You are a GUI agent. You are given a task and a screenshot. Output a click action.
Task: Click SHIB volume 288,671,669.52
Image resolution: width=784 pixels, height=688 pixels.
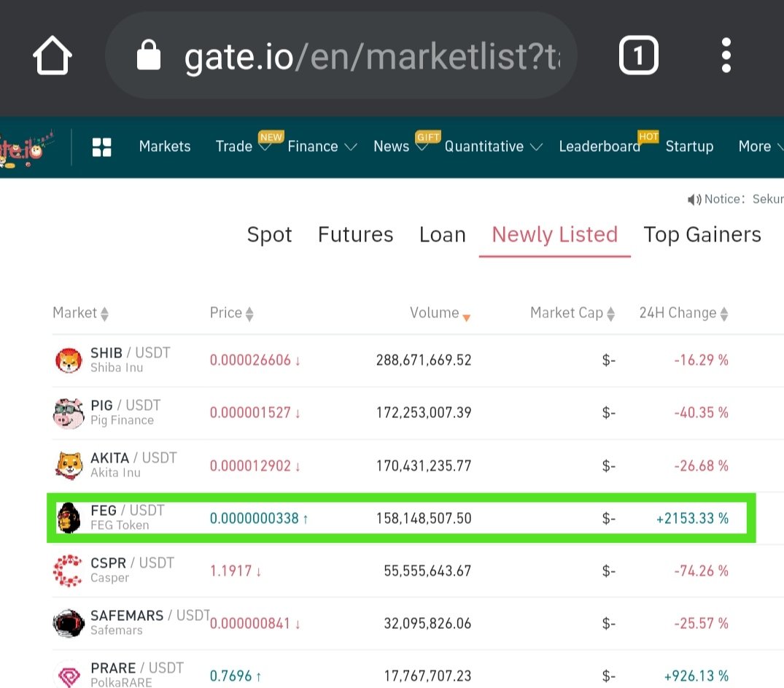click(x=424, y=360)
